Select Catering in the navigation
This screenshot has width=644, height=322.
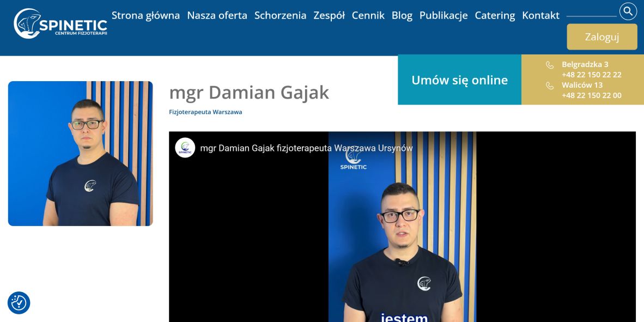[x=495, y=16]
